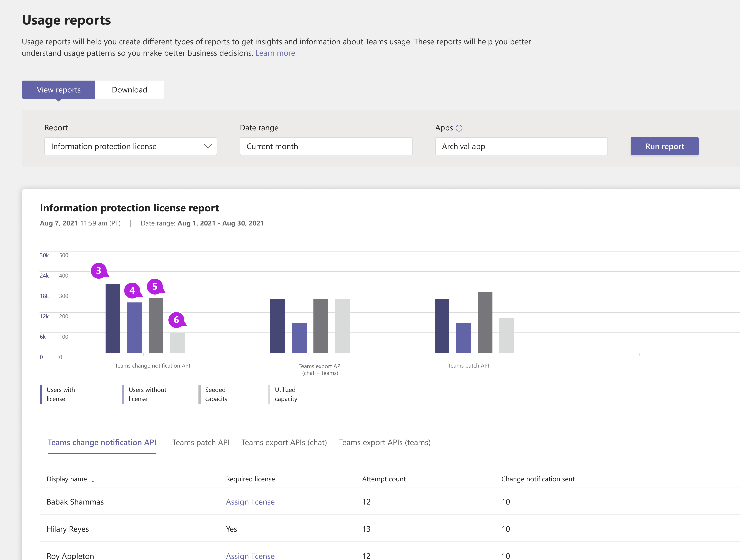Click Run report button
This screenshot has height=560, width=740.
664,146
